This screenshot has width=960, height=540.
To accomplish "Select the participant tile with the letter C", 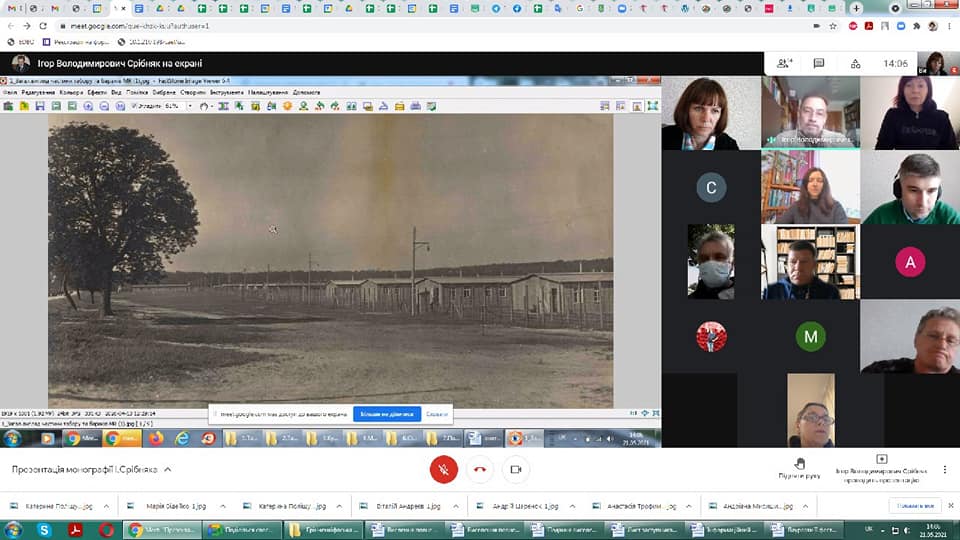I will [x=711, y=188].
